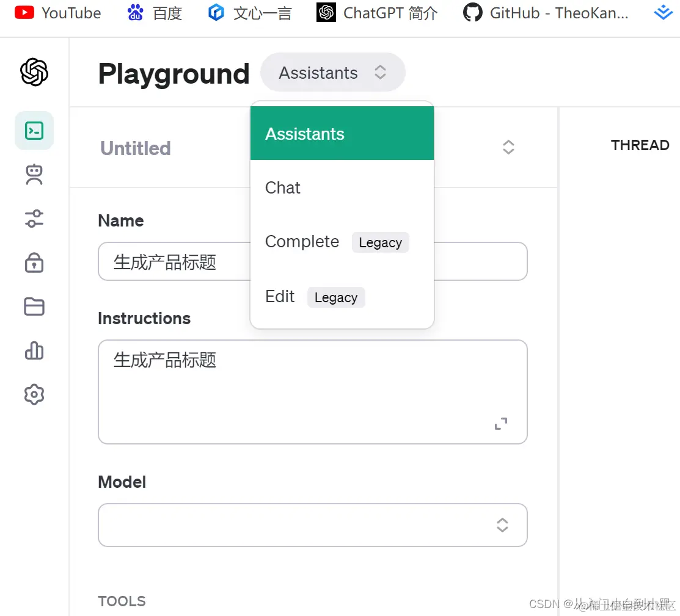Viewport: 680px width, 616px height.
Task: Open the Model dropdown
Action: coord(313,525)
